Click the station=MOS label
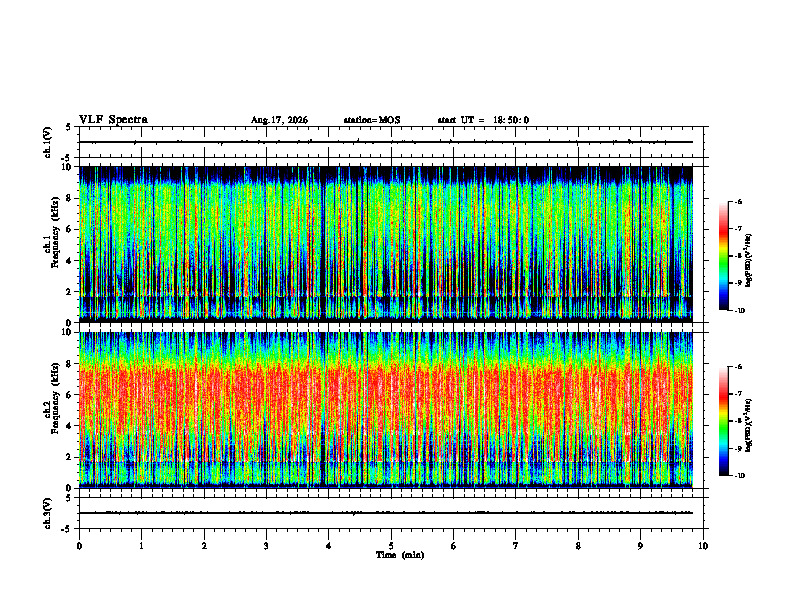This screenshot has height=612, width=792. click(x=372, y=120)
